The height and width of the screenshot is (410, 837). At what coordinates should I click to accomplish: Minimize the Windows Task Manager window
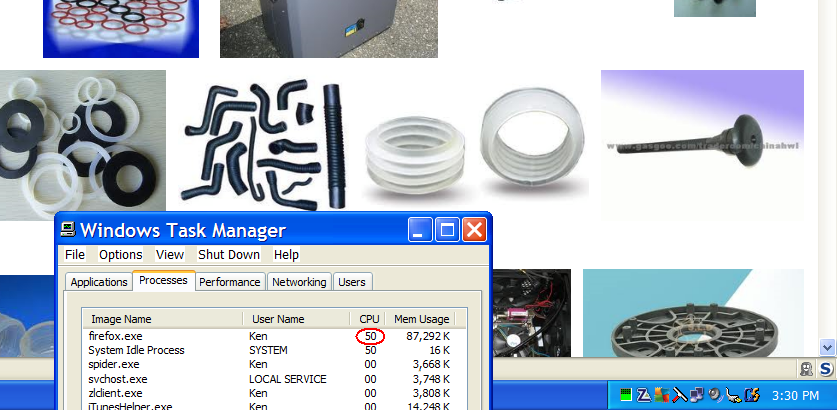tap(420, 230)
